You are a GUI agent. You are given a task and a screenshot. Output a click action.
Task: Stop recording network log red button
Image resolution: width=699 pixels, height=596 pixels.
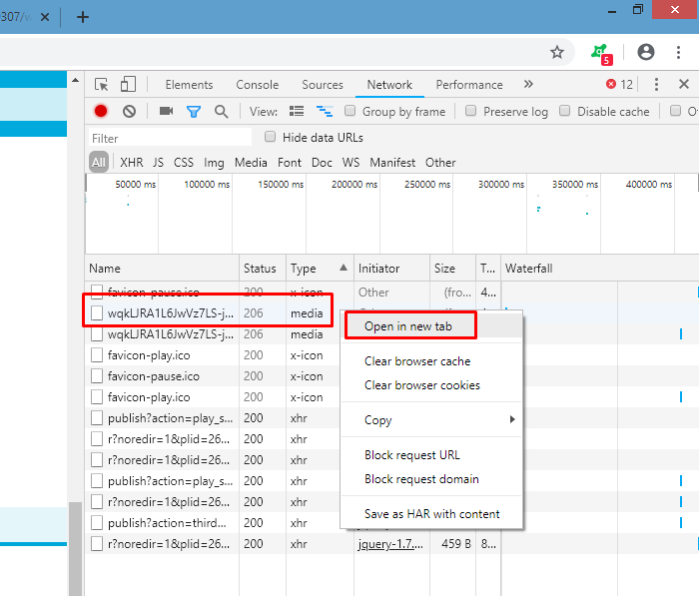(x=101, y=111)
